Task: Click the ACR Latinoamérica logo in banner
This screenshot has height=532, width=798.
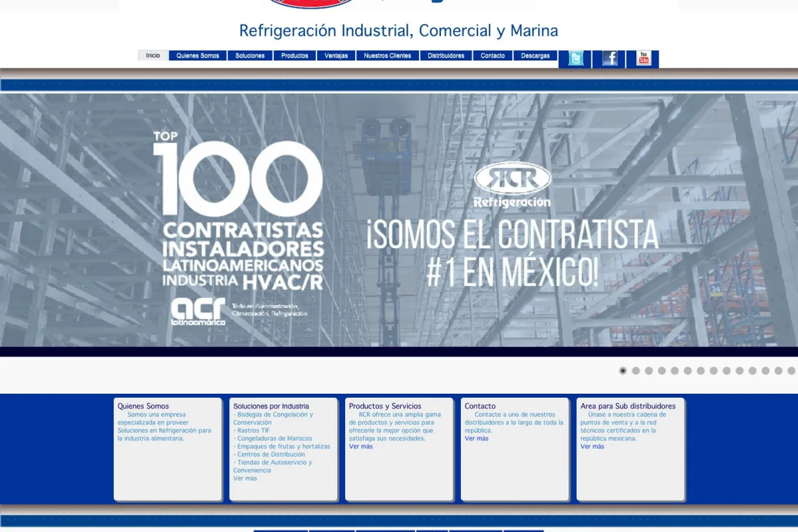Action: click(x=198, y=311)
